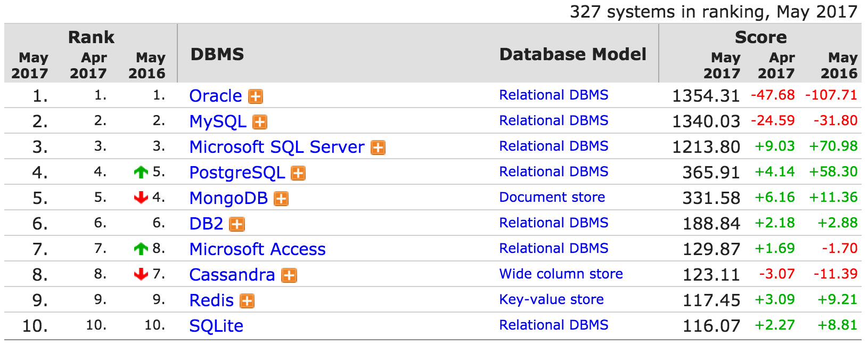Click the plus icon next to Cassandra

point(289,275)
